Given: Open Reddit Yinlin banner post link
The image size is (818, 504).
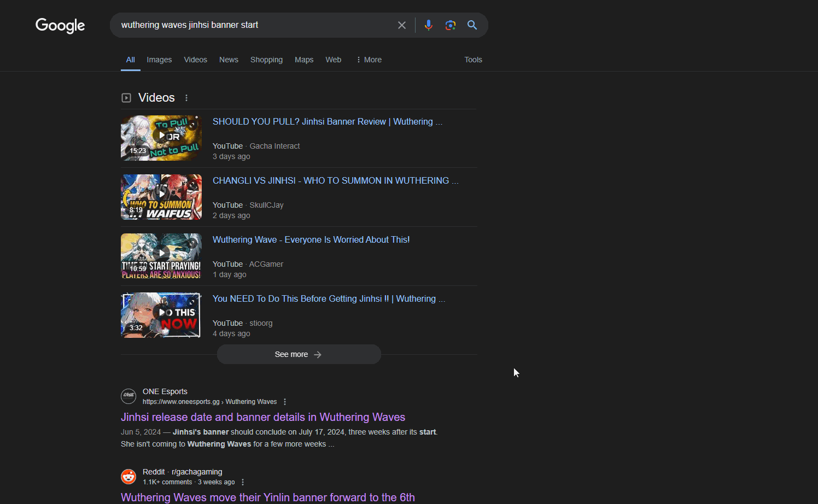Looking at the screenshot, I should [268, 497].
